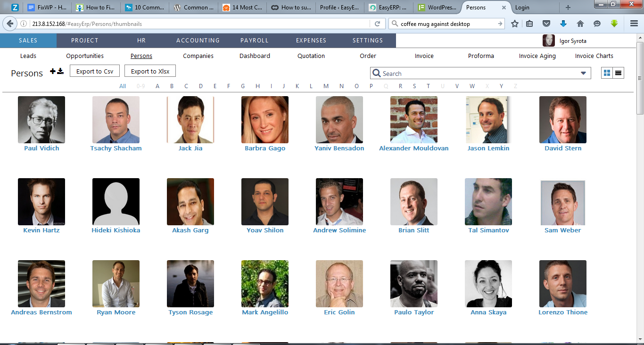The height and width of the screenshot is (345, 644).
Task: Open the Quotation section
Action: [311, 56]
